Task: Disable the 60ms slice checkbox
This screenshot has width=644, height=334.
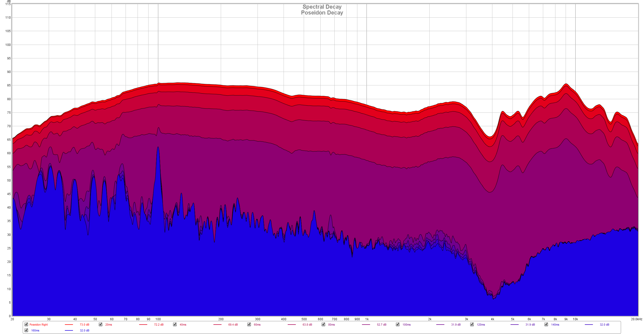Action: (249, 324)
